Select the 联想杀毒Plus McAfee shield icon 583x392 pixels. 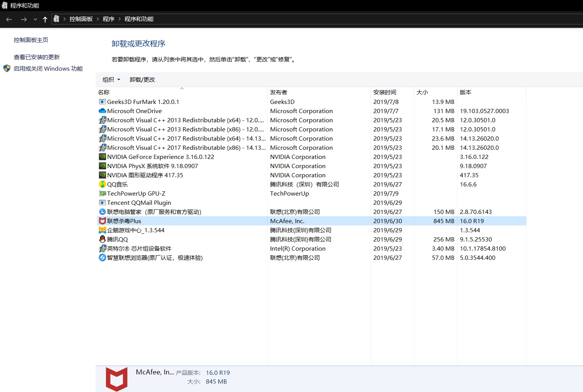[x=102, y=221]
